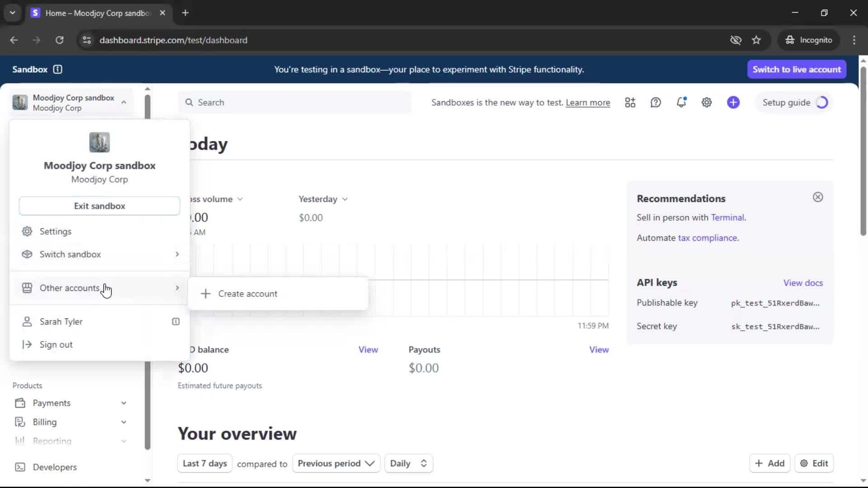Click the page vertical scrollbar thumb
Image resolution: width=868 pixels, height=488 pixels.
[x=863, y=151]
